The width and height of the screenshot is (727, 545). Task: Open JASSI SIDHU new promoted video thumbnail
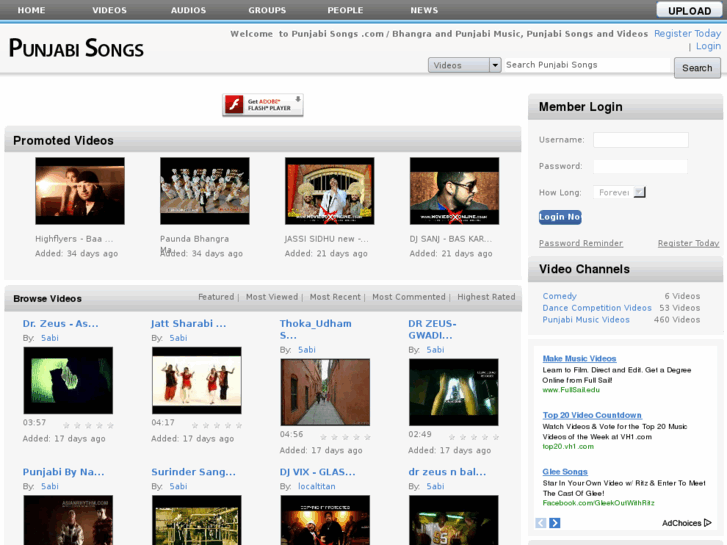pyautogui.click(x=329, y=191)
